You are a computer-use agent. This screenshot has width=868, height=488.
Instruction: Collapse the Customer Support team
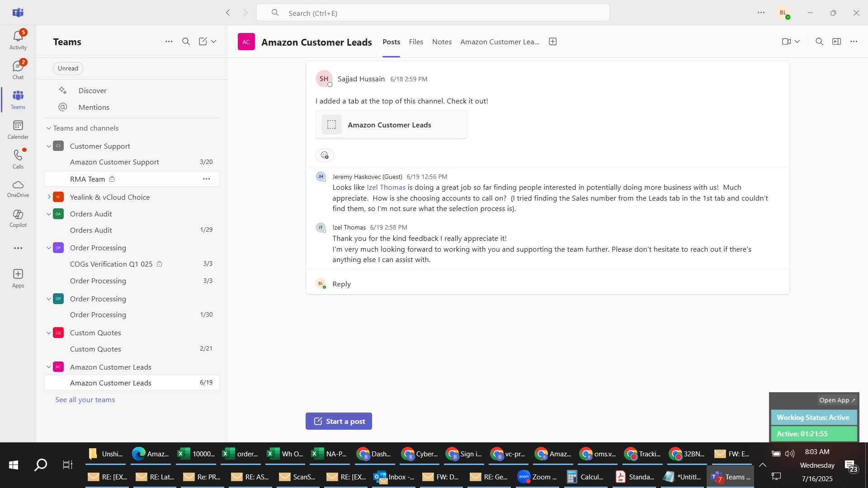tap(49, 146)
